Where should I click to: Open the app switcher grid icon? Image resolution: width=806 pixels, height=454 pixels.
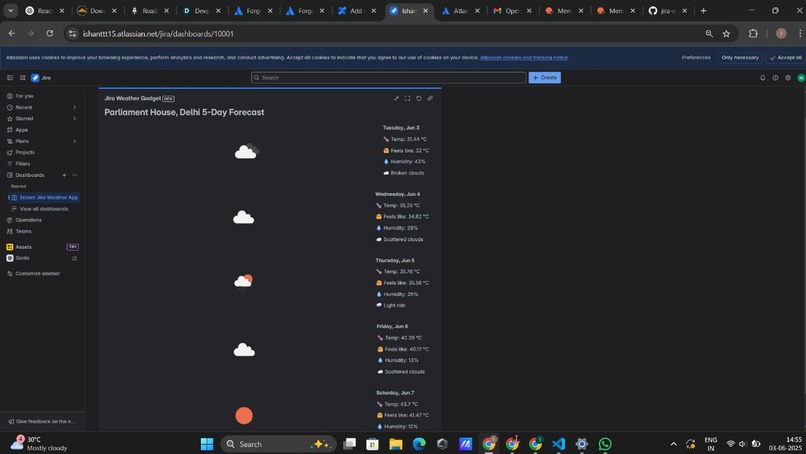23,78
